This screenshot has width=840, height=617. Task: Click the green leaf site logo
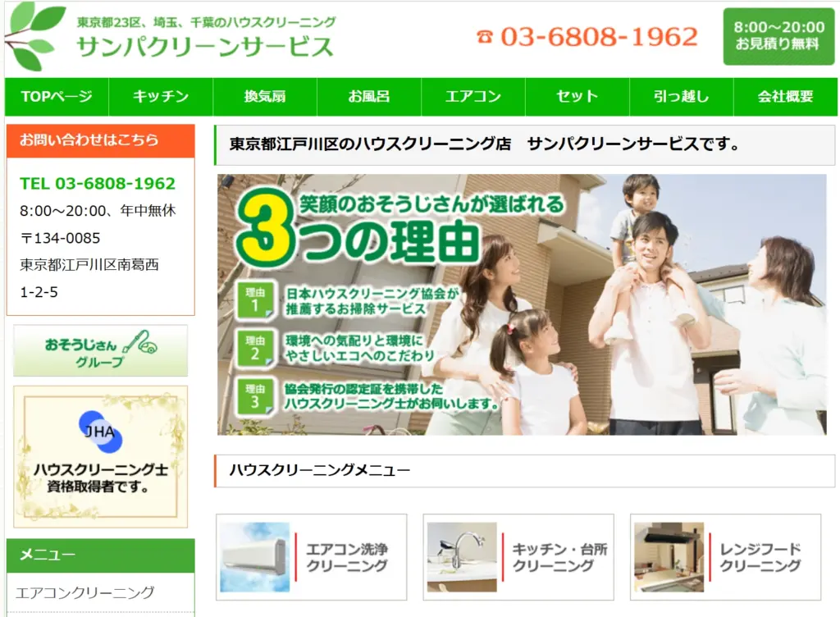point(34,35)
